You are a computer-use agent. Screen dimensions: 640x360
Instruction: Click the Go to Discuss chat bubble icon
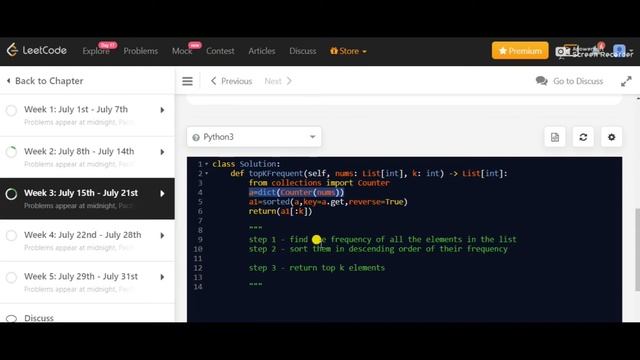pos(542,81)
